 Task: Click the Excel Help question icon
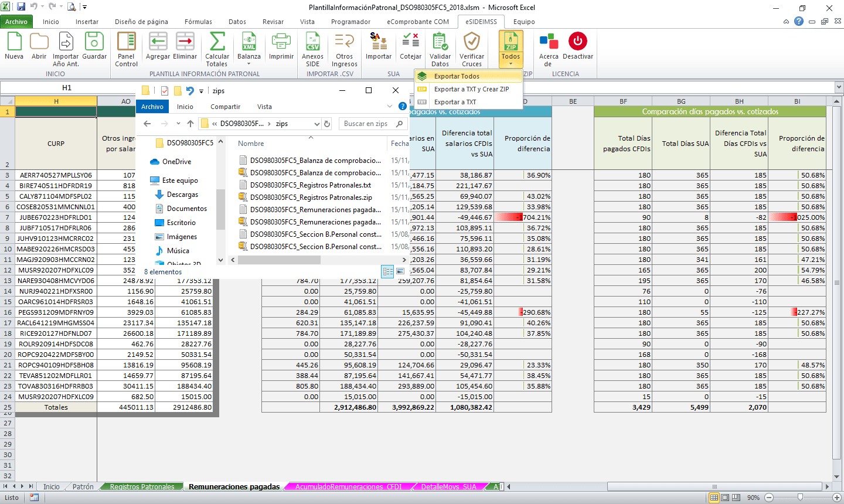[x=799, y=21]
